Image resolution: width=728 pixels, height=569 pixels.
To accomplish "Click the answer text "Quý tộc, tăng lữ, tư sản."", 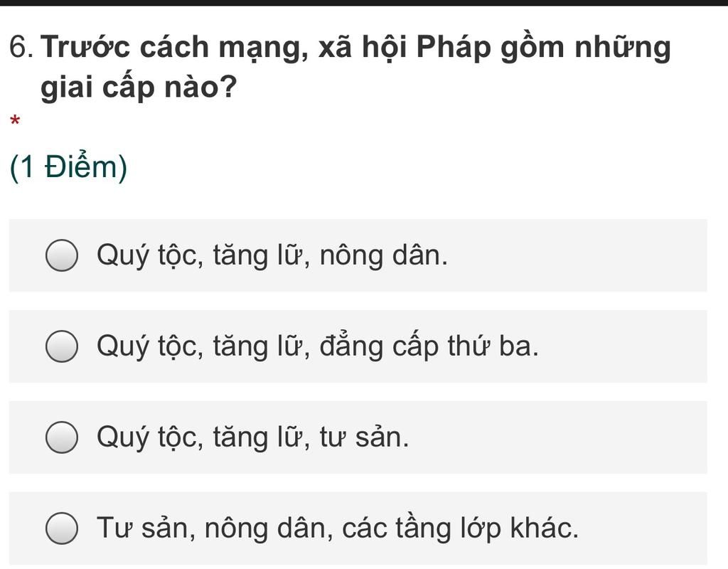I will pos(252,437).
